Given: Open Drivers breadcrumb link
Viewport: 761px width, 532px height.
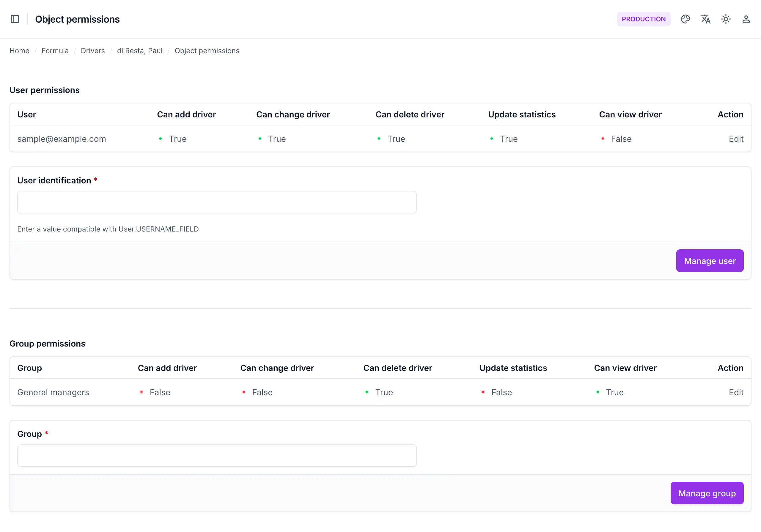Looking at the screenshot, I should tap(93, 51).
